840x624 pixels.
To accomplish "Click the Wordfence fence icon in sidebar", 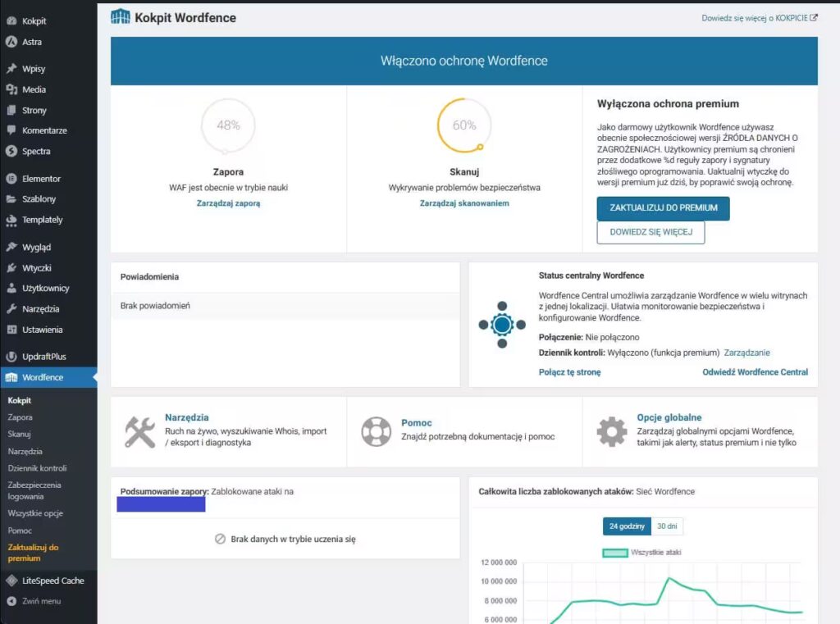I will 11,378.
